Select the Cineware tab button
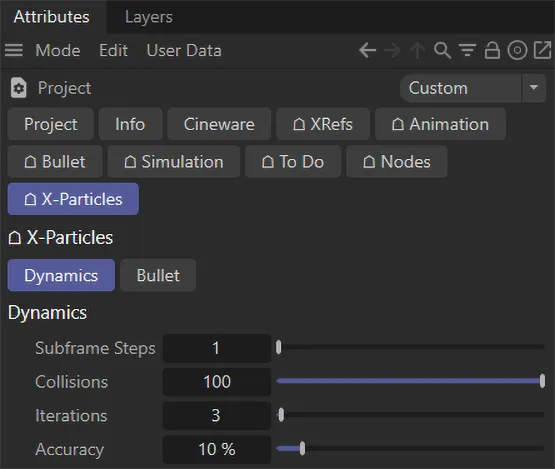The height and width of the screenshot is (469, 555). 219,124
